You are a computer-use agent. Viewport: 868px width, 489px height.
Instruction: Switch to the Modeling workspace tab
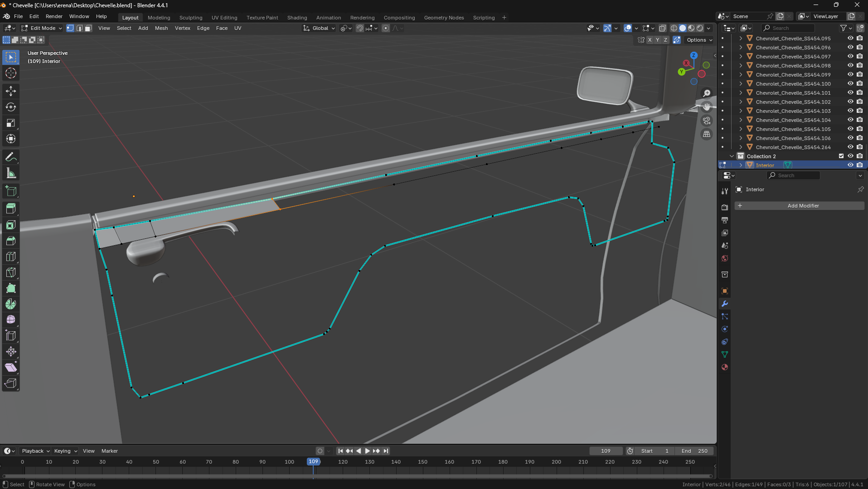[159, 18]
